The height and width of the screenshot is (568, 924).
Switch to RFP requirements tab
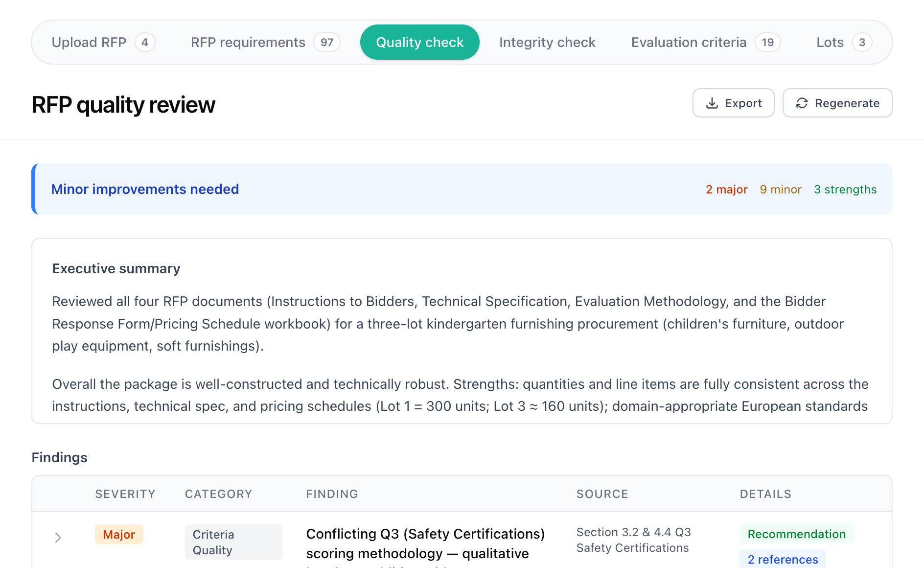point(265,43)
